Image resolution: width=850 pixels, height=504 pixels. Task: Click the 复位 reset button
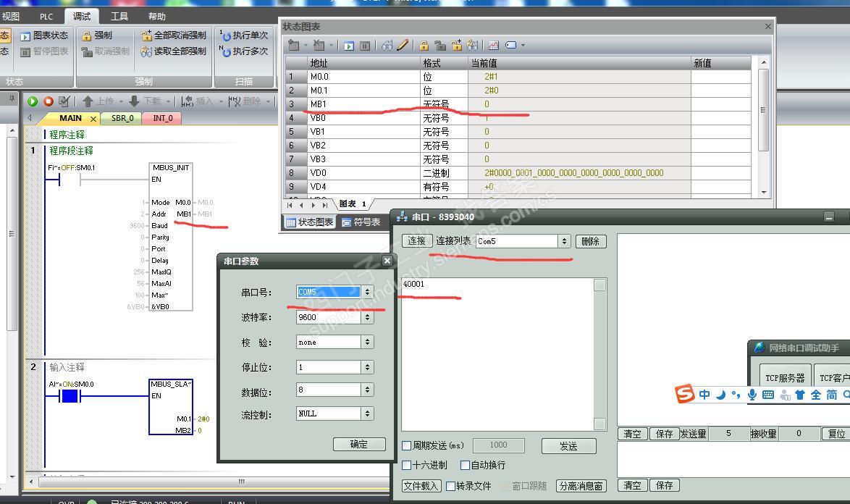click(836, 434)
